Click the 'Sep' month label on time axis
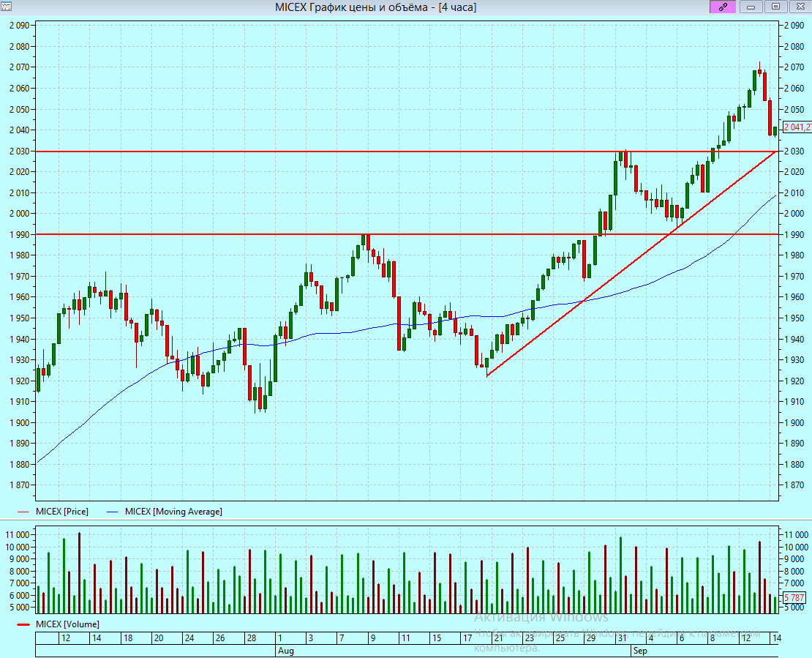This screenshot has width=812, height=658. (640, 651)
